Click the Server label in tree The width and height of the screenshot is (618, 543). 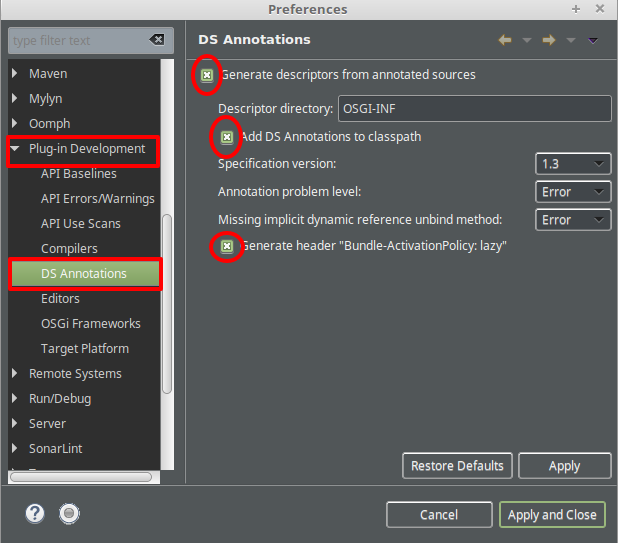click(47, 424)
